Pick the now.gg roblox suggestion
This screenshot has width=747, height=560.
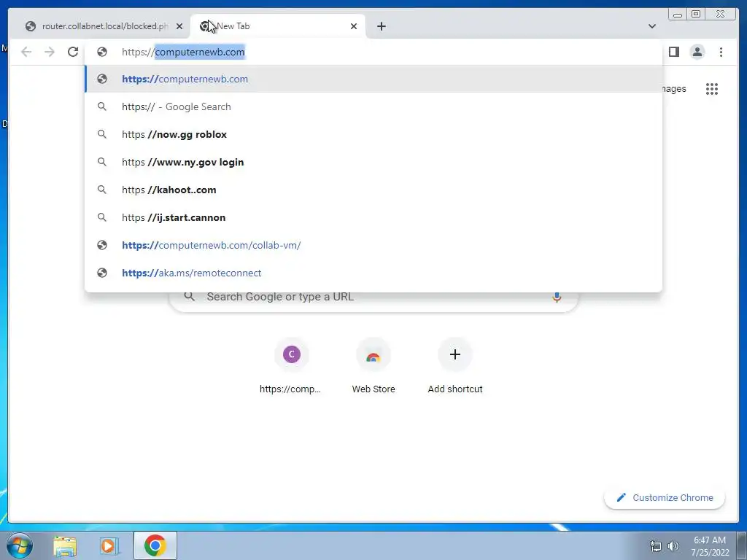coord(373,134)
